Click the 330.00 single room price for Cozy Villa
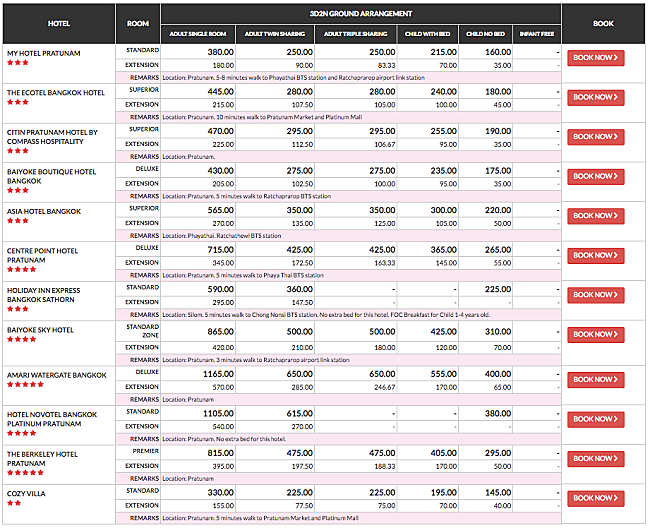 tap(221, 493)
